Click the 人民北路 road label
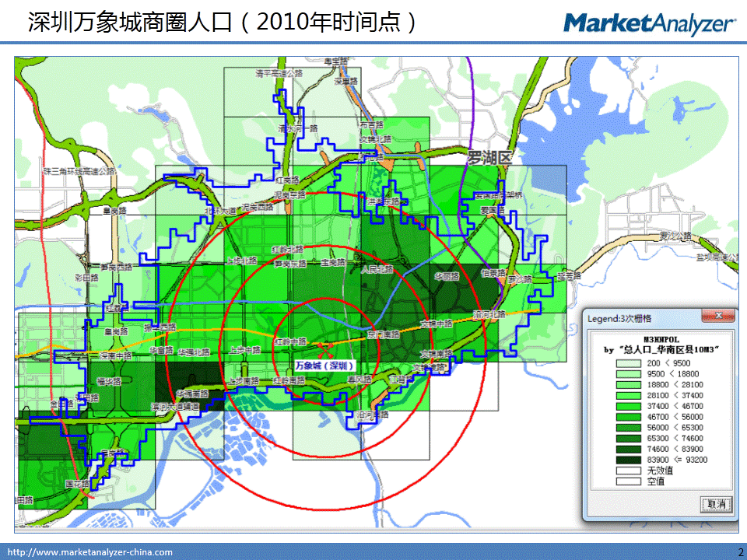Screen dimensions: 747x560 point(377,270)
